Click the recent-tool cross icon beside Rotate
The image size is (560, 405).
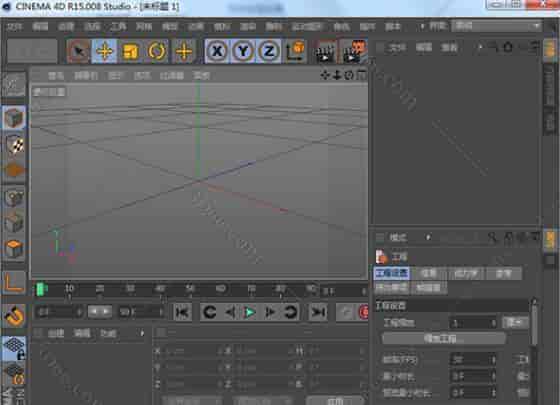coord(184,52)
